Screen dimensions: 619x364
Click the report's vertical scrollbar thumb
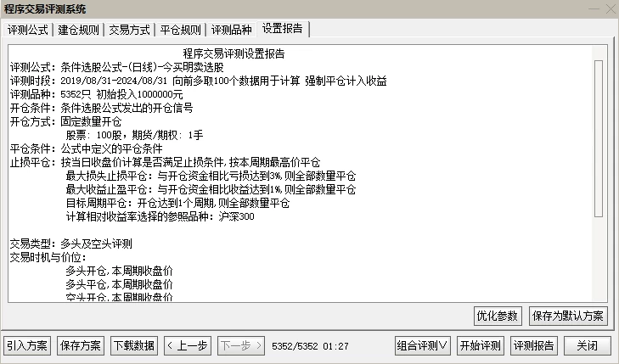coord(599,138)
